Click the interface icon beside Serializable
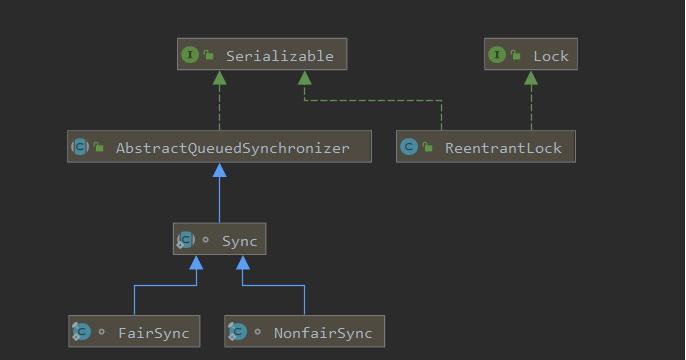 (x=190, y=55)
